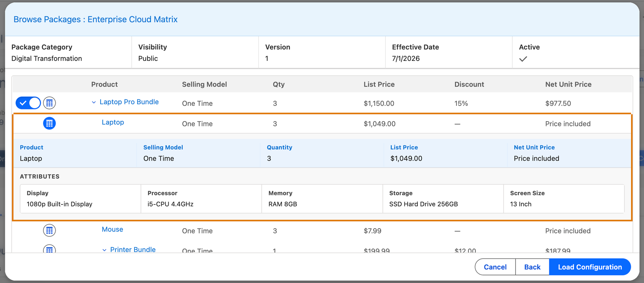Click the Qty column header
The width and height of the screenshot is (644, 283).
[279, 85]
